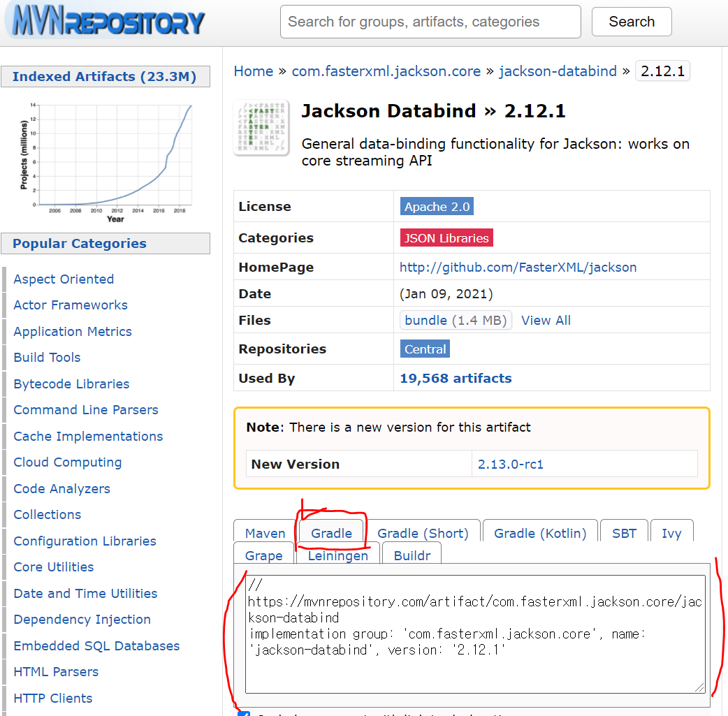Open the Cloud Computing category
Viewport: 728px width, 716px height.
point(68,462)
